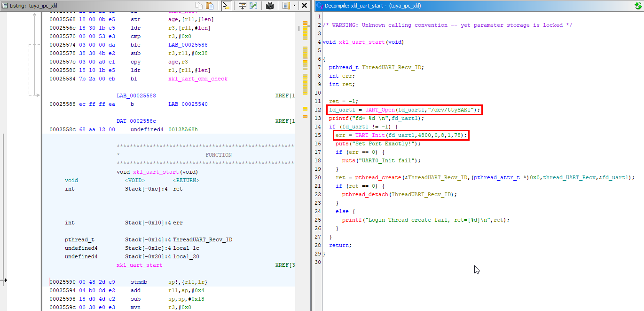Take a snapshot with the camera icon
This screenshot has width=644, height=311.
tap(270, 6)
